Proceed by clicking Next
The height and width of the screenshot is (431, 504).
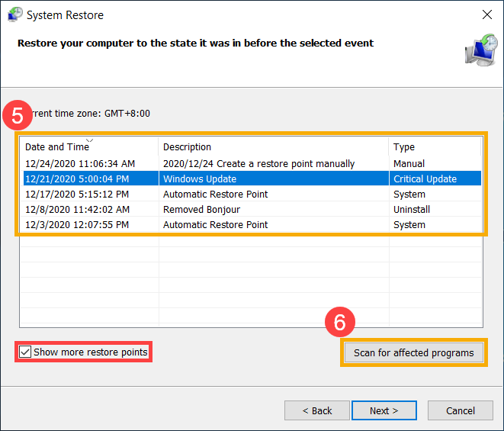(384, 410)
